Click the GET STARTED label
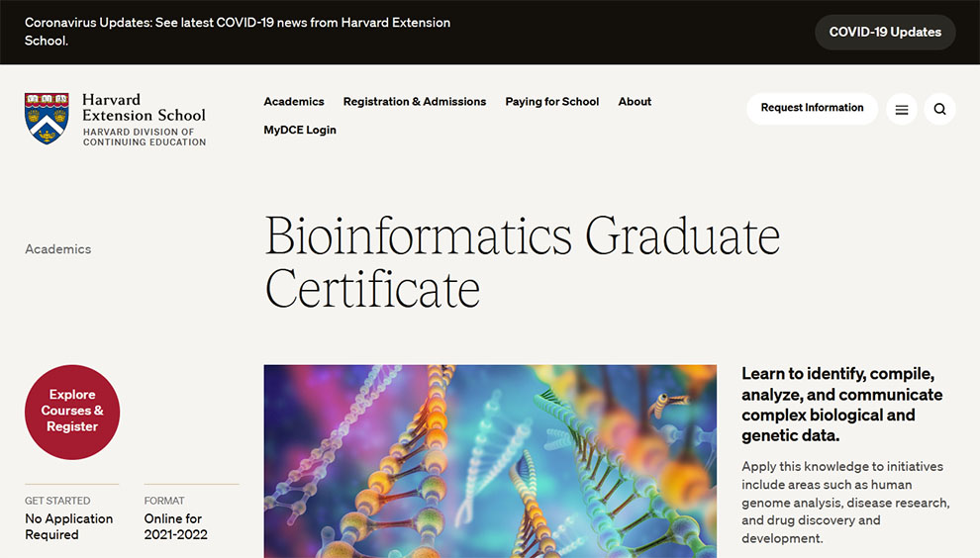This screenshot has width=980, height=558. [x=57, y=501]
